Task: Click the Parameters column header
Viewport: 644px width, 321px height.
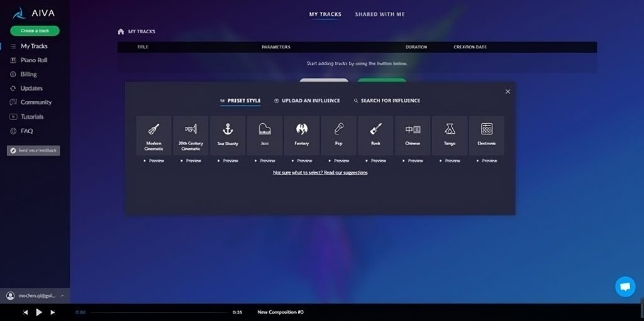Action: click(276, 47)
